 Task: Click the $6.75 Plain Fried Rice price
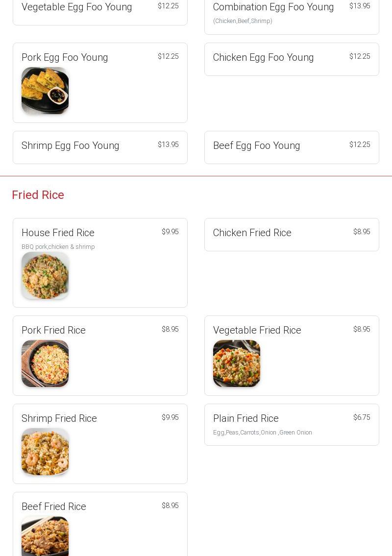(362, 417)
